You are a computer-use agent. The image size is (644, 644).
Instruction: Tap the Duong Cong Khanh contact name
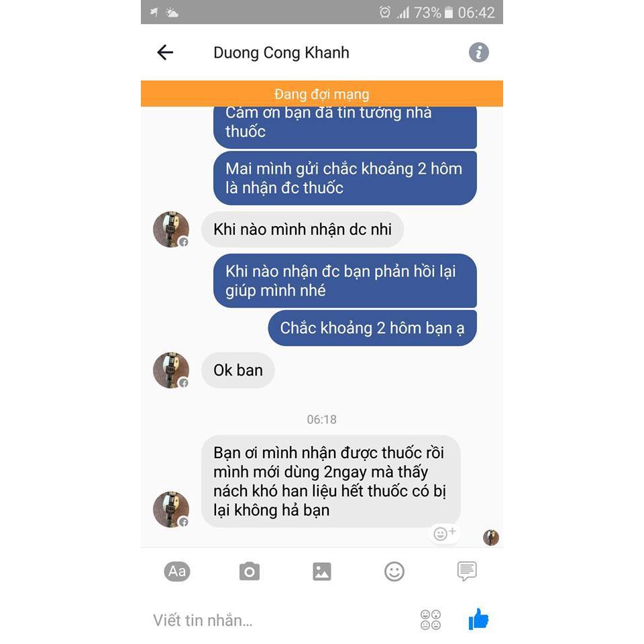click(x=281, y=52)
